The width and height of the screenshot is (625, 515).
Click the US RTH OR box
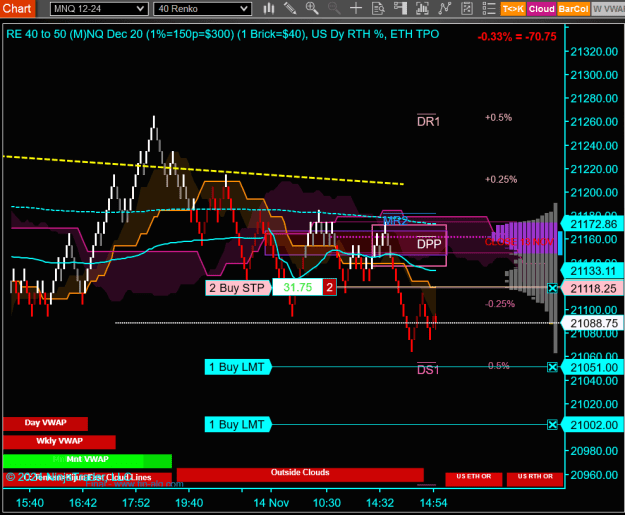pyautogui.click(x=535, y=479)
